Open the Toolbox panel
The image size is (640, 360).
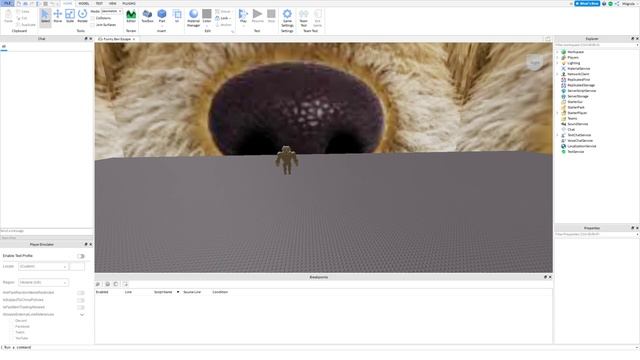point(147,16)
